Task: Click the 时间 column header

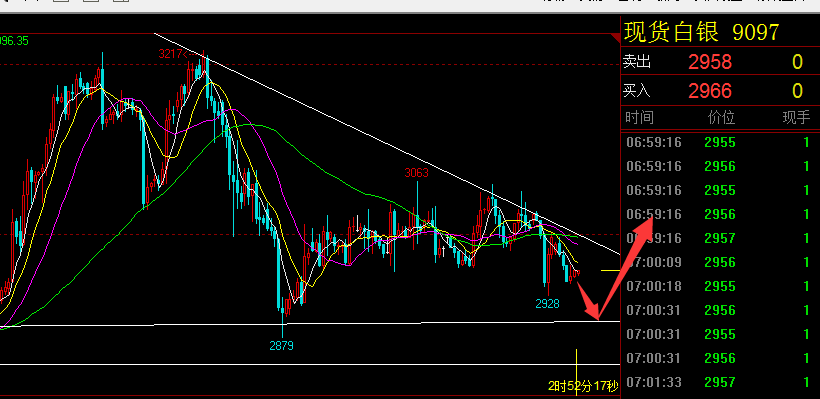Action: point(639,117)
